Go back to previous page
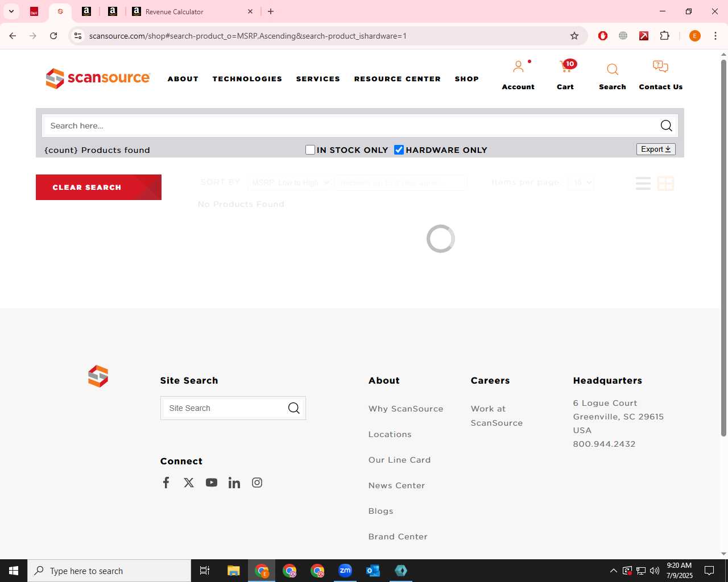728x582 pixels. 13,36
